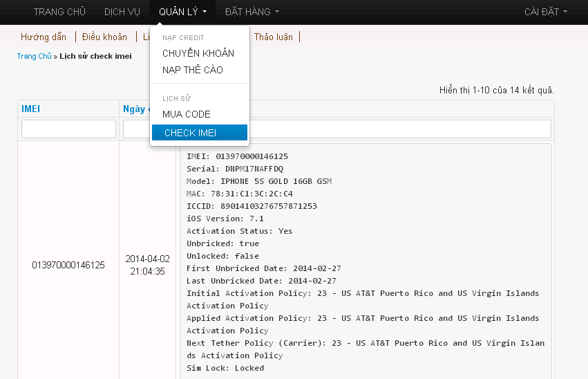This screenshot has height=379, width=588.
Task: Expand the ĐẶT HÀNG dropdown menu
Action: click(252, 12)
